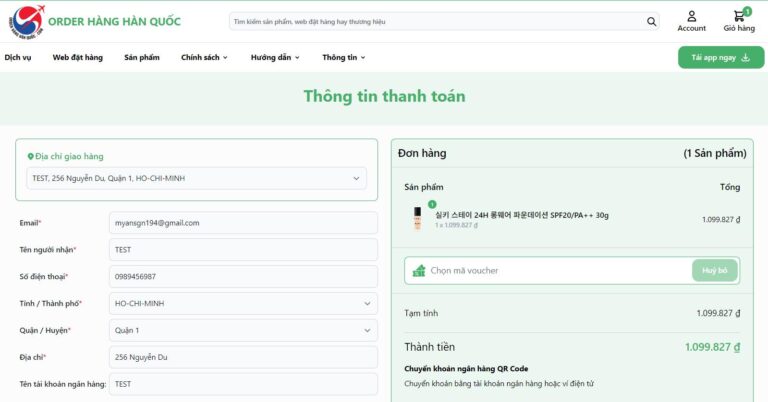Click the Korean product name link
The image size is (768, 402).
tap(521, 214)
